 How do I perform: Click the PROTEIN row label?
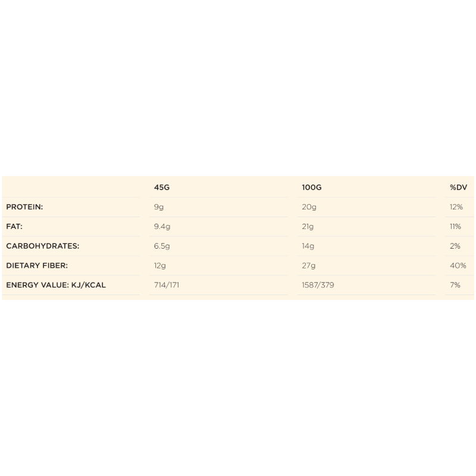pos(24,207)
